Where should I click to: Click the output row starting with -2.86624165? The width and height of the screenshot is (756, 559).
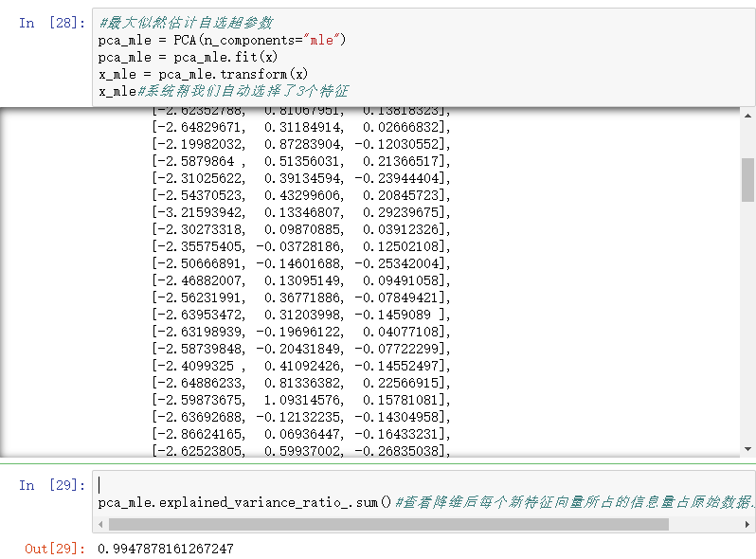301,434
